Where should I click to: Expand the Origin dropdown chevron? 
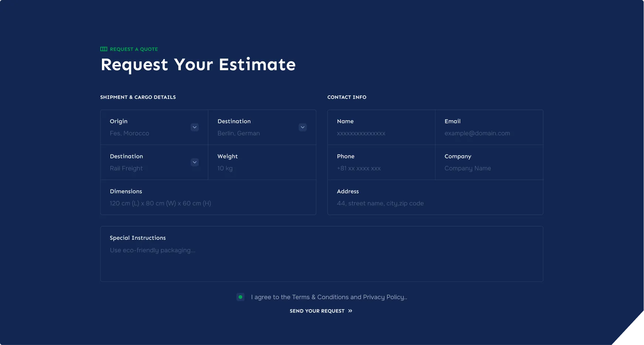194,127
